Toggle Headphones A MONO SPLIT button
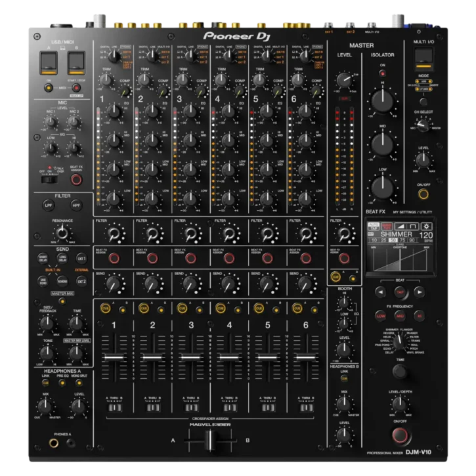 click(x=79, y=383)
